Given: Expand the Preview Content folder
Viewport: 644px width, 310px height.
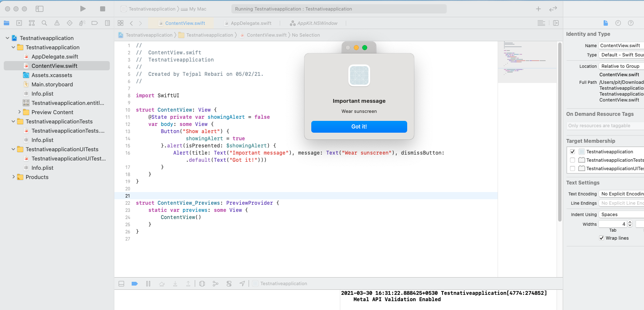Looking at the screenshot, I should point(19,112).
